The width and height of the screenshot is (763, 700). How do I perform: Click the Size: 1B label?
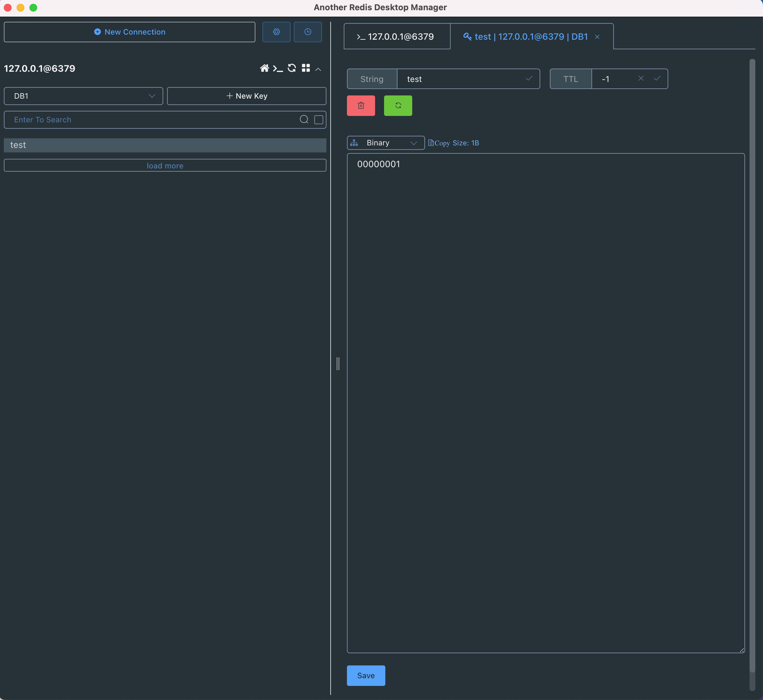466,143
